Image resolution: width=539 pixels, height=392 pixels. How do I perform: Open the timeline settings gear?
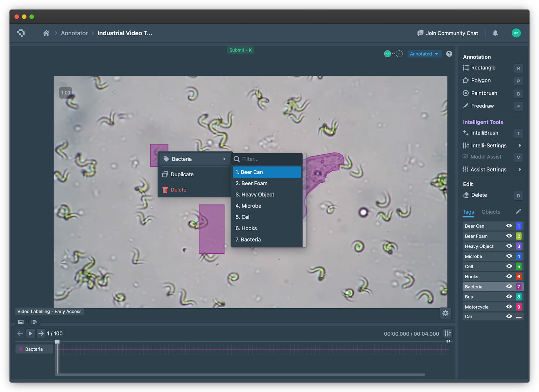pyautogui.click(x=445, y=313)
